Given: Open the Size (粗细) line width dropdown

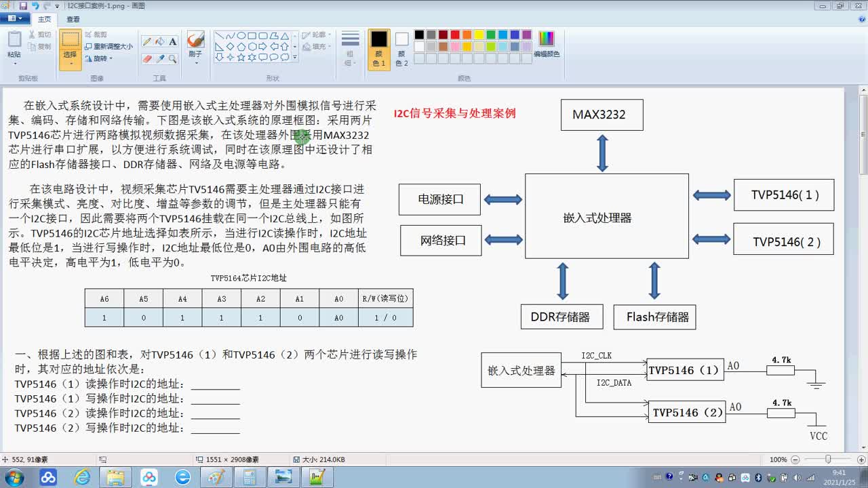Looking at the screenshot, I should (350, 49).
